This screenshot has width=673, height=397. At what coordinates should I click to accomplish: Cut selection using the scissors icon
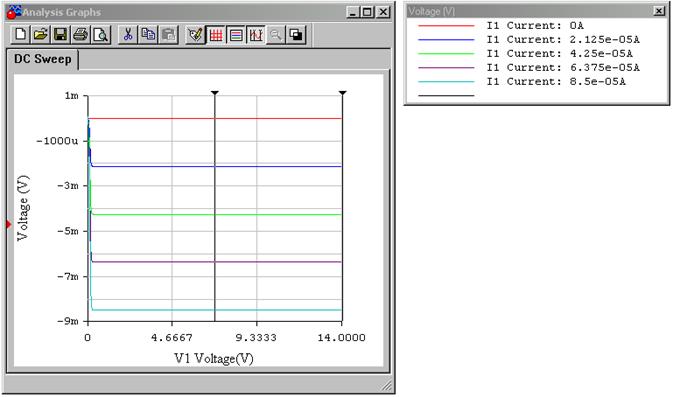coord(127,35)
